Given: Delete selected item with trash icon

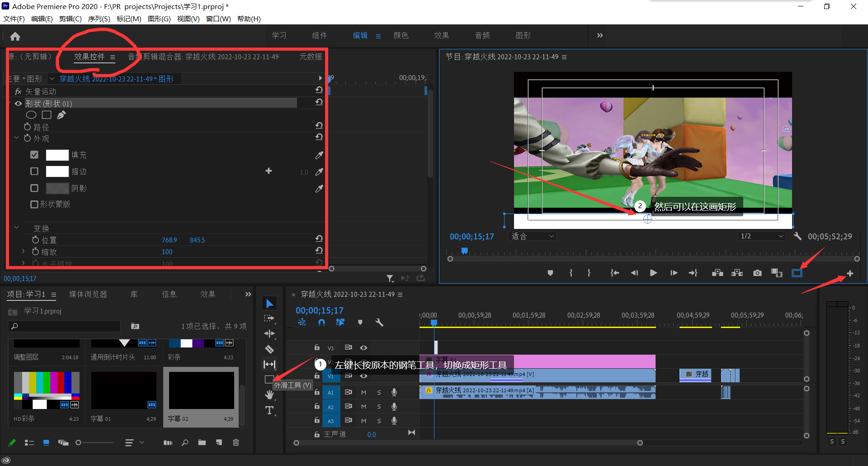Looking at the screenshot, I should point(236,442).
